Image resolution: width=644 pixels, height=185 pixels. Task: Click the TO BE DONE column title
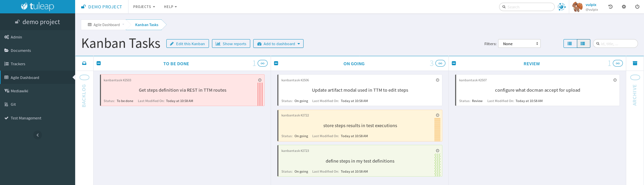[176, 64]
